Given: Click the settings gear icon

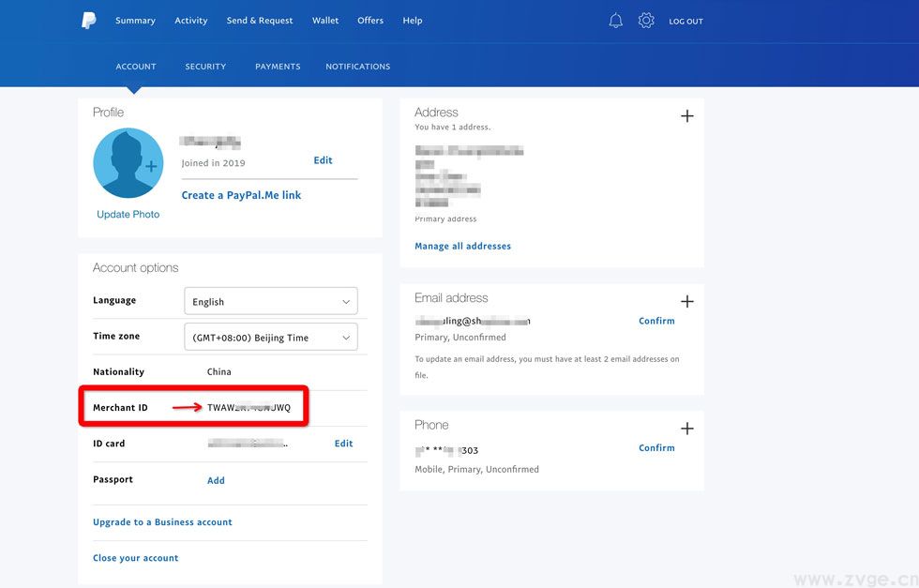Looking at the screenshot, I should (646, 20).
